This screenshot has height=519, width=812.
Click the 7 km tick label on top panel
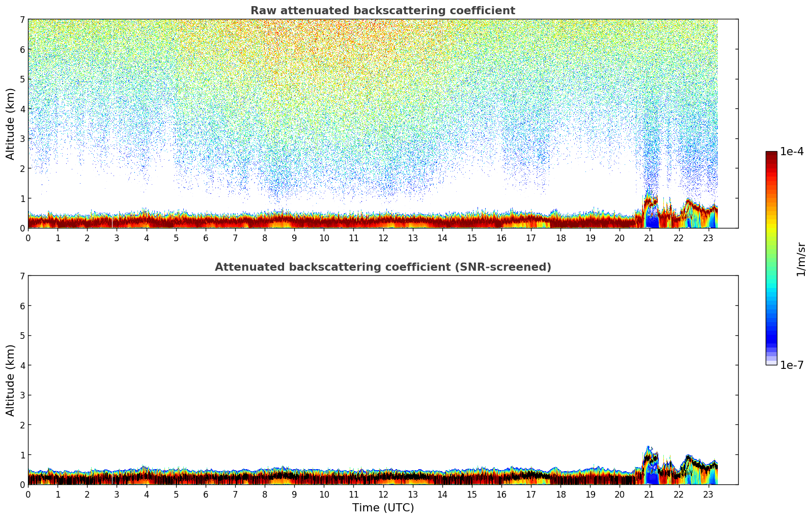click(22, 19)
